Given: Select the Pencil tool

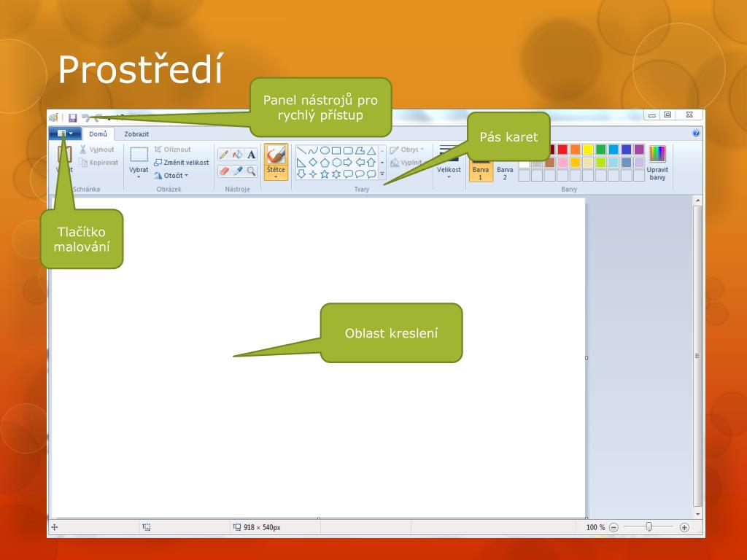Looking at the screenshot, I should [224, 155].
